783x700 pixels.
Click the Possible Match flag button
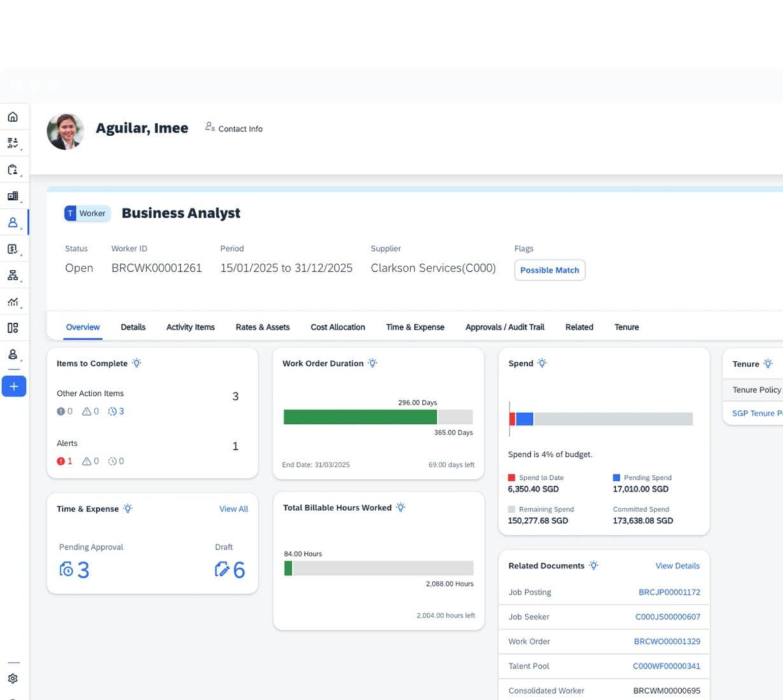point(549,270)
